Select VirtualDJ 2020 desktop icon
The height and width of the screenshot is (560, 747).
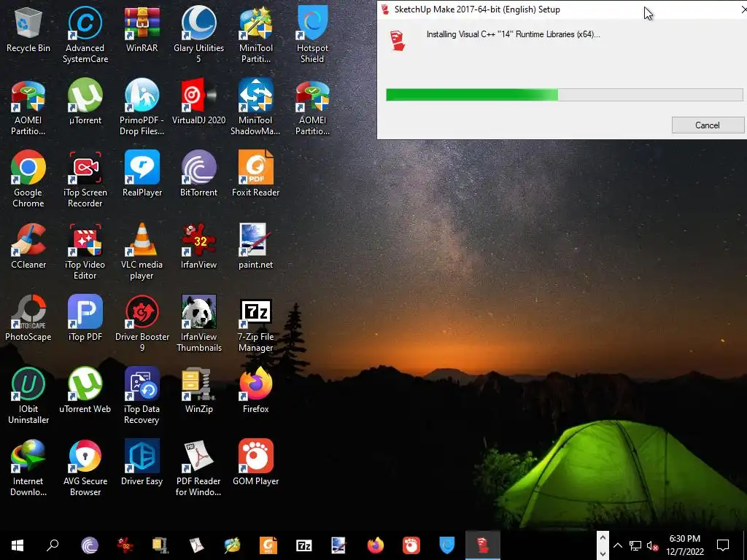point(198,101)
